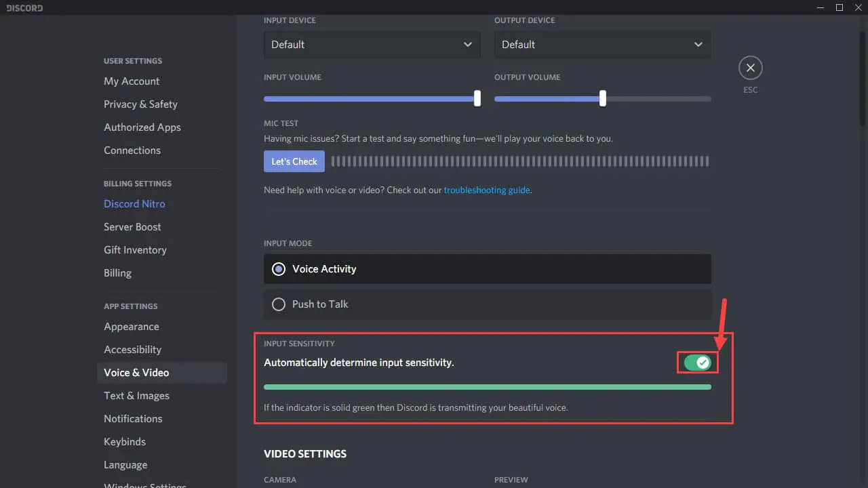Click the INPUT SENSITIVITY label
The height and width of the screenshot is (488, 868).
click(x=299, y=344)
